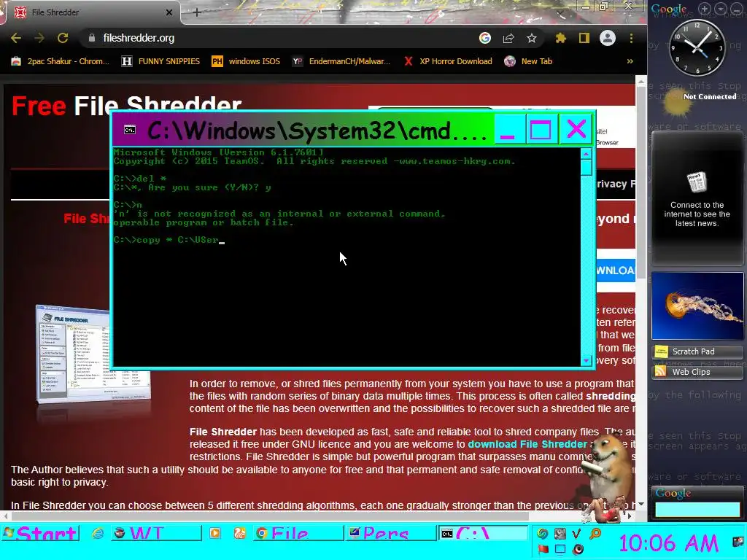Image resolution: width=747 pixels, height=560 pixels.
Task: Go back in Chrome browser
Action: tap(16, 38)
